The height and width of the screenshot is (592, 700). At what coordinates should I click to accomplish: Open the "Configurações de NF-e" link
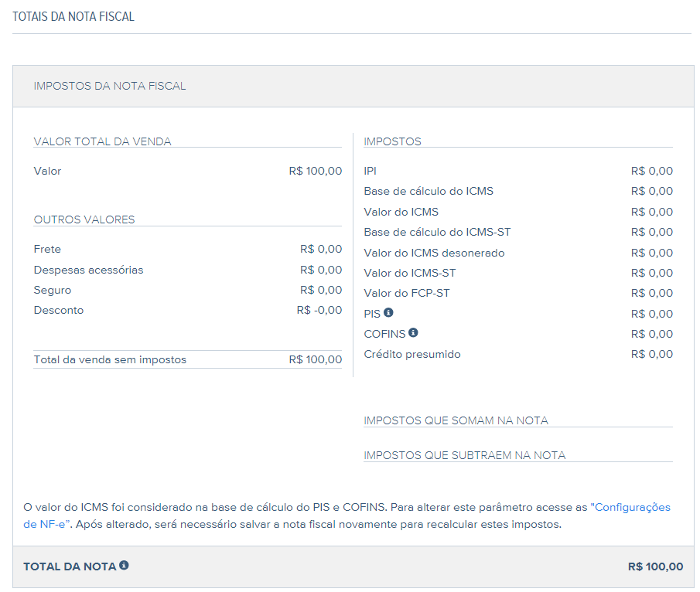click(633, 507)
